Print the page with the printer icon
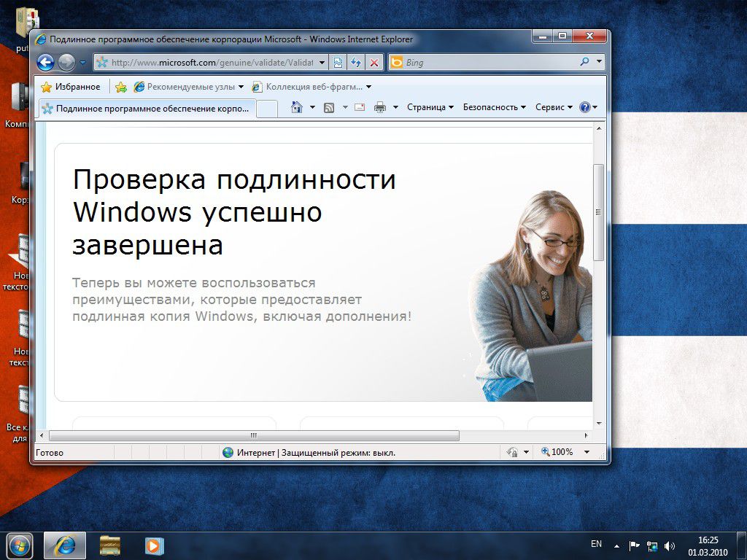 pos(380,106)
